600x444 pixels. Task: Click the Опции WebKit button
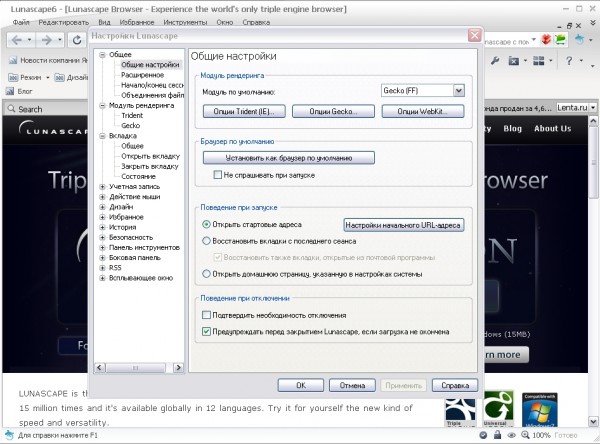[423, 111]
